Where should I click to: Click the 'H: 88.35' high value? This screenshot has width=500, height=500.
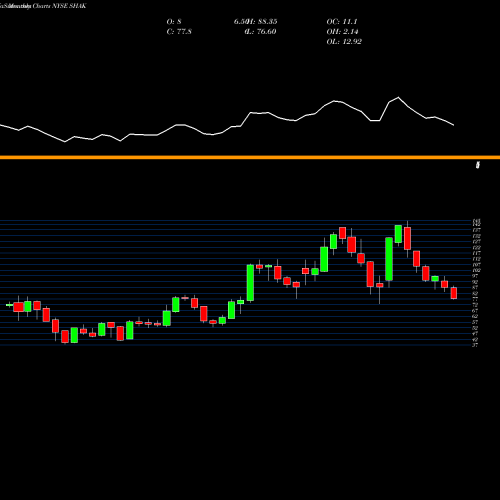coord(263,22)
